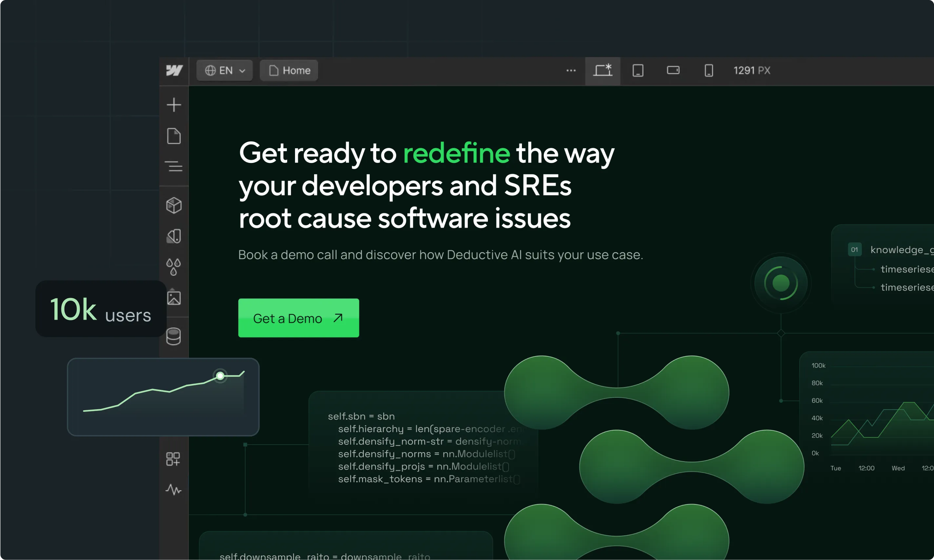The image size is (934, 560).
Task: Click the arrow icon inside Get a Demo
Action: pos(338,318)
